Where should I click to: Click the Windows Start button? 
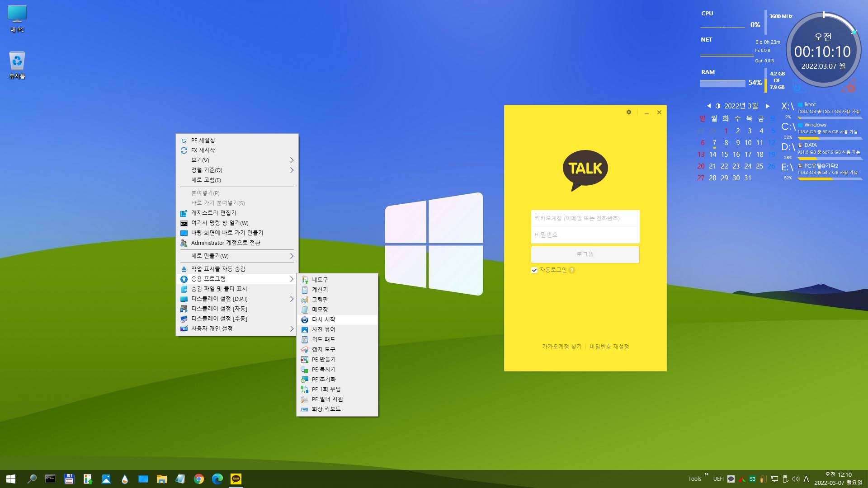point(11,479)
